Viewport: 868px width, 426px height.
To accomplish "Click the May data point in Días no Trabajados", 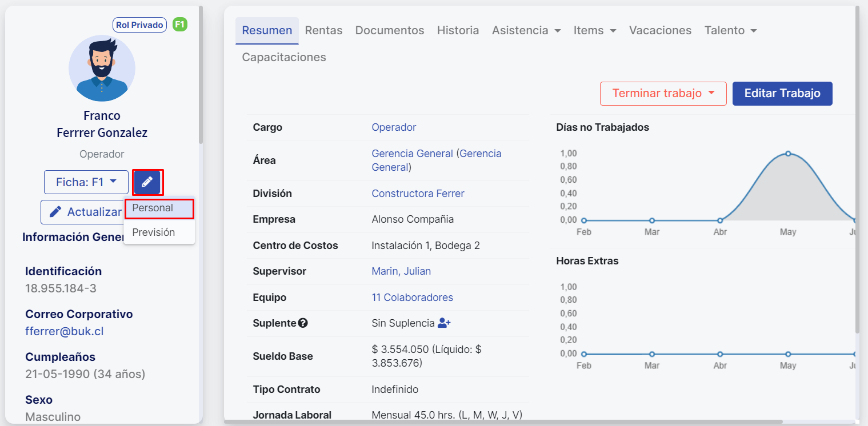I will (x=788, y=154).
